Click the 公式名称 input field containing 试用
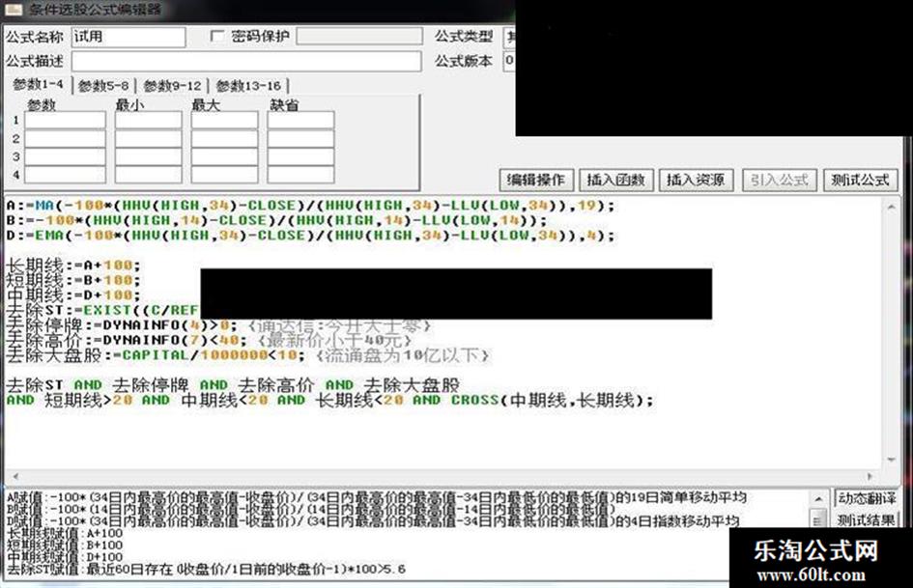913x588 pixels. click(128, 37)
